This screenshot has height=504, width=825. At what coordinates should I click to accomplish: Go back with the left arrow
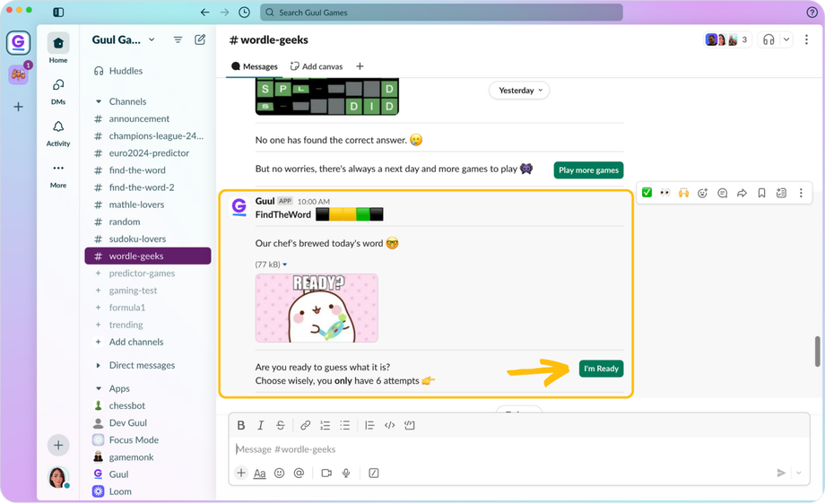(204, 12)
